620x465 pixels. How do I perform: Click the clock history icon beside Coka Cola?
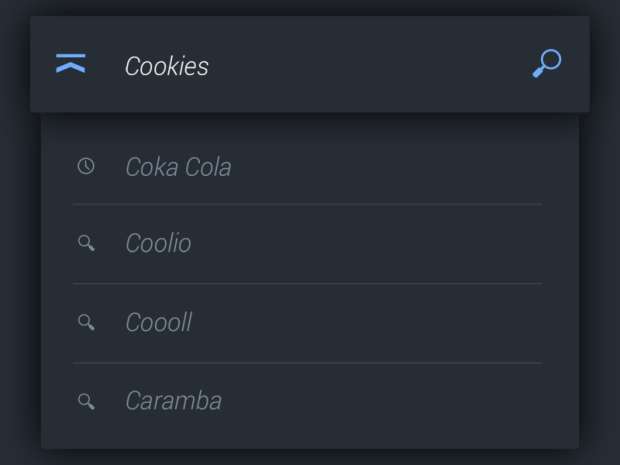click(86, 166)
